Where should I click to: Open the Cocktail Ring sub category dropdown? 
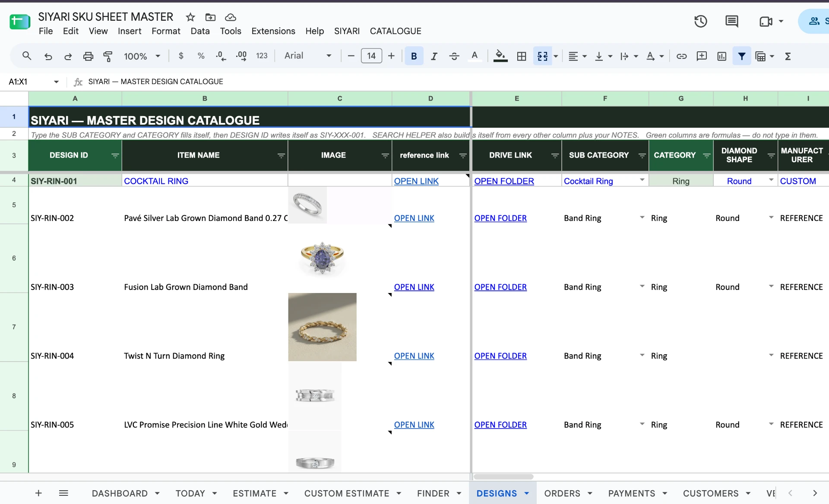642,180
